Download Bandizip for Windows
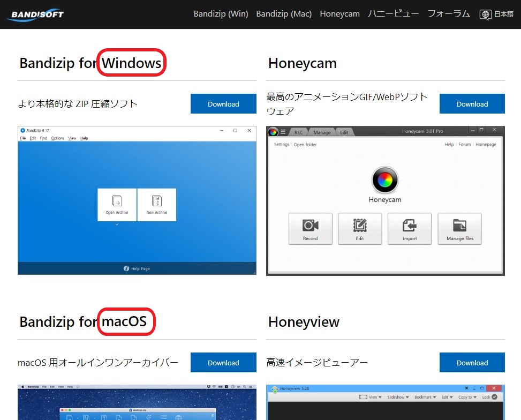Image resolution: width=521 pixels, height=420 pixels. click(x=223, y=104)
